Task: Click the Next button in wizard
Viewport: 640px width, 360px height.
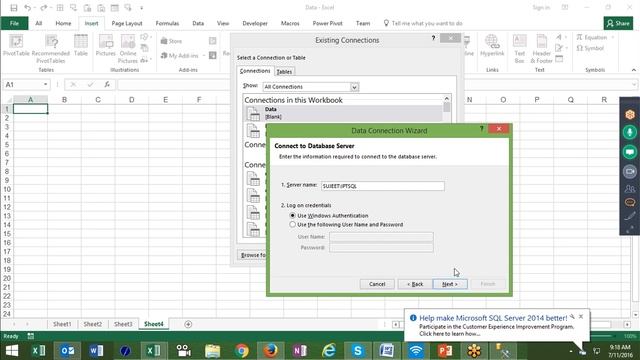Action: tap(450, 284)
